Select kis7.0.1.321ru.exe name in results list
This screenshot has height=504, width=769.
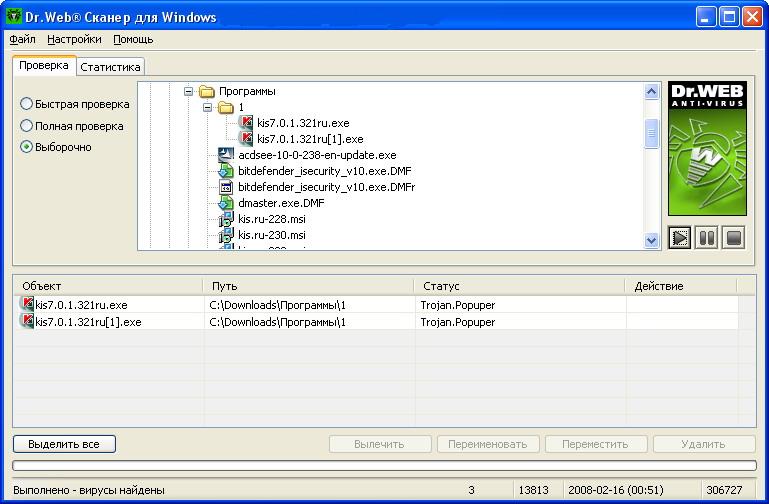81,305
